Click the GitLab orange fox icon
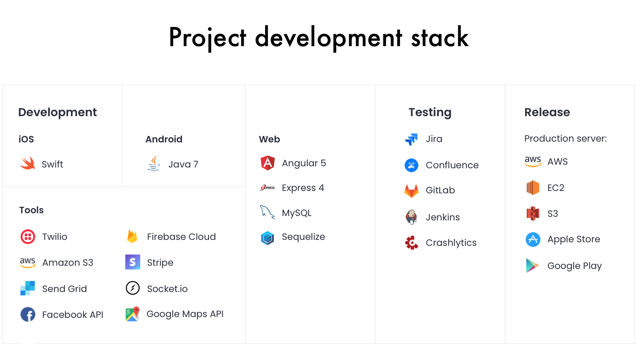The height and width of the screenshot is (364, 637). (411, 191)
